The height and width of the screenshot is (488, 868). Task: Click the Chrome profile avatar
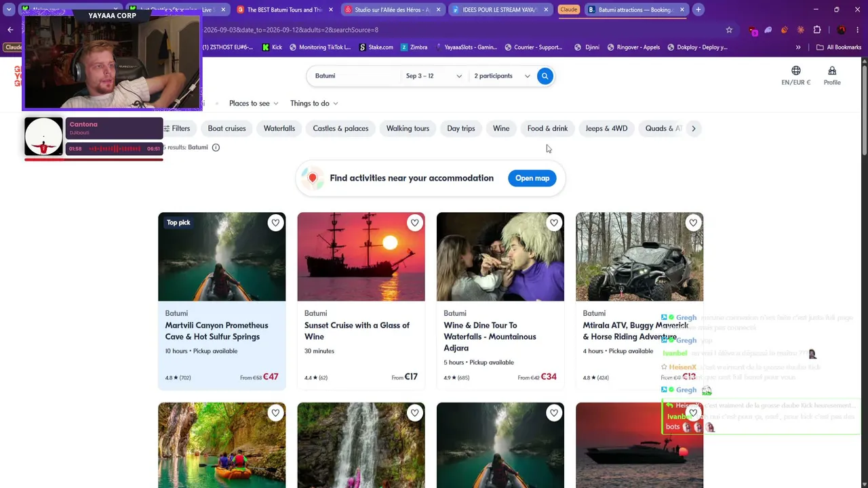coord(842,30)
